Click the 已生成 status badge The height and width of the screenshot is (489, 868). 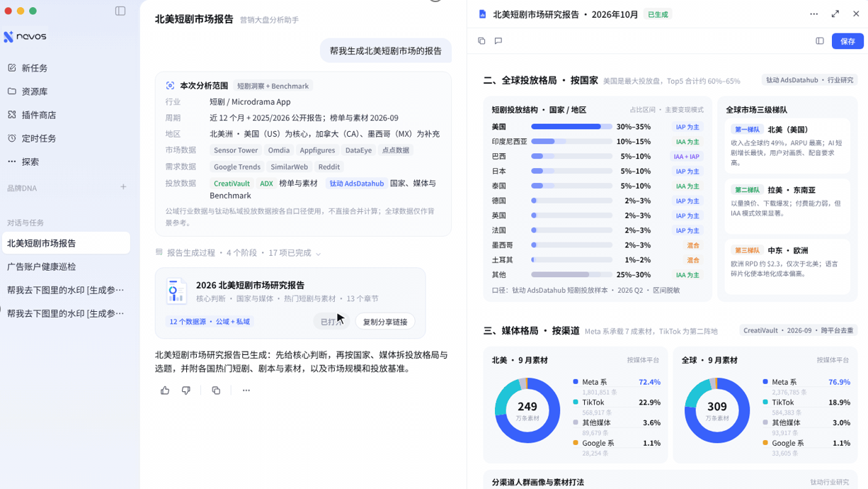click(x=658, y=14)
